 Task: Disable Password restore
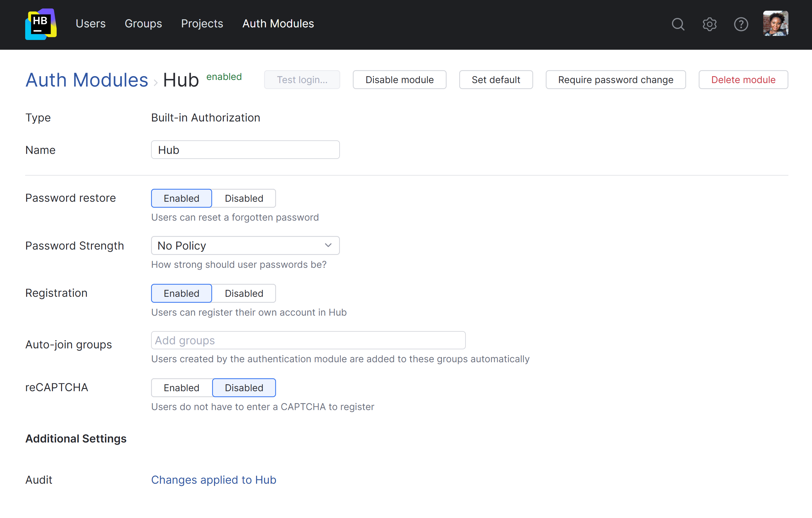(x=244, y=198)
